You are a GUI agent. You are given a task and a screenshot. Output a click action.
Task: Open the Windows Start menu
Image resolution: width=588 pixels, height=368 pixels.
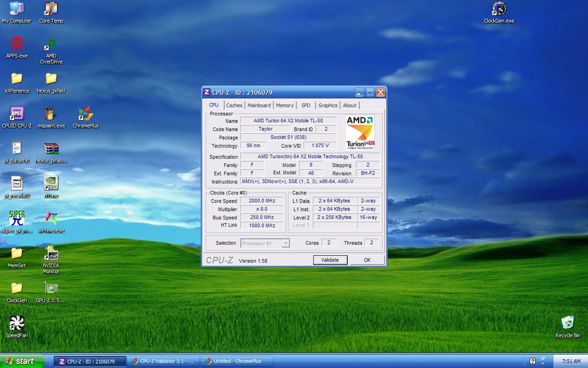click(22, 361)
